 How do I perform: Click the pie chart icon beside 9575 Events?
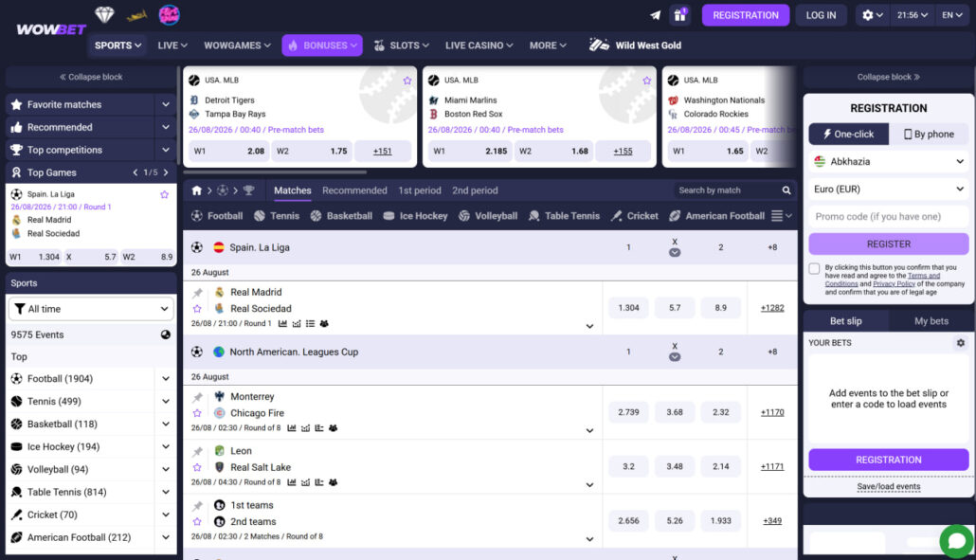(166, 334)
